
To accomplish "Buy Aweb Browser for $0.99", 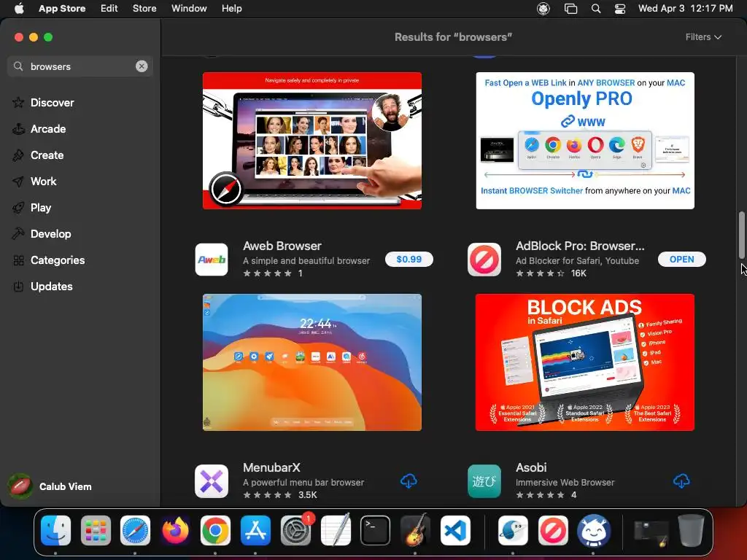I will 409,259.
